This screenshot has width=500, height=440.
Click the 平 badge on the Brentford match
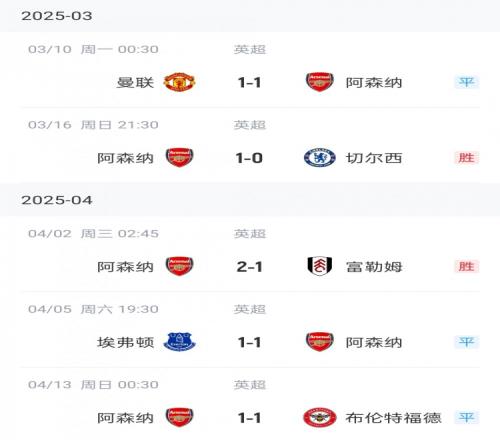466,417
